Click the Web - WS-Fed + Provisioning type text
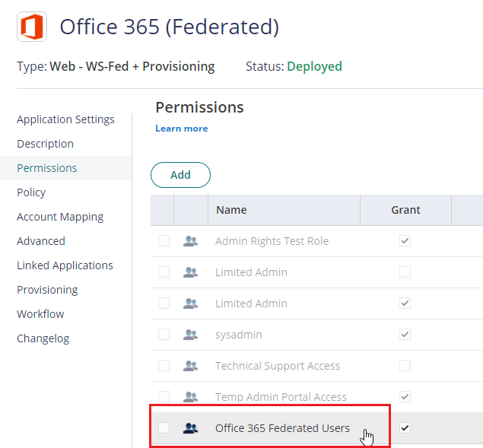 point(132,66)
